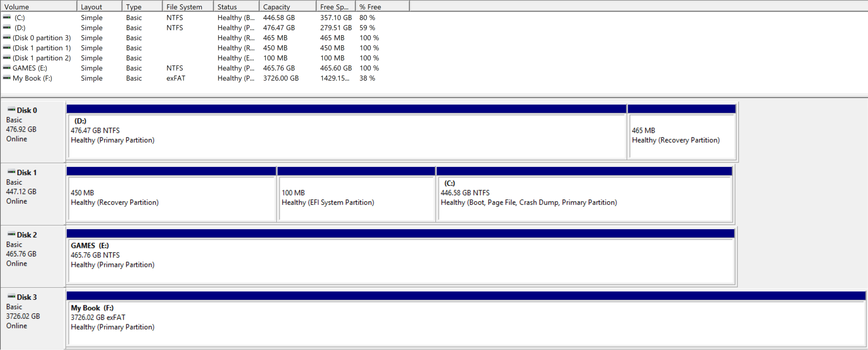
Task: Click the GAMES (E:) volume drive icon
Action: click(x=7, y=68)
